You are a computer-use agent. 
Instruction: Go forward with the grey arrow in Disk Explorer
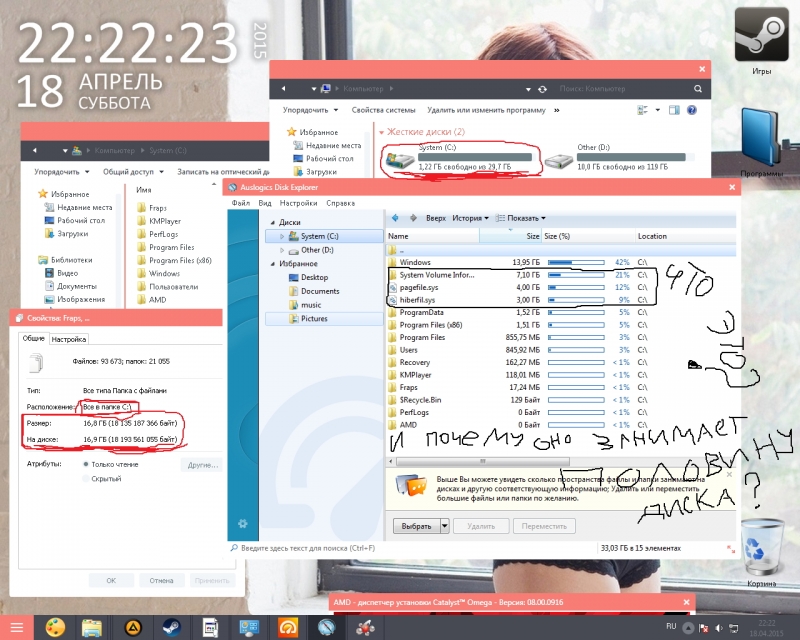pos(413,218)
